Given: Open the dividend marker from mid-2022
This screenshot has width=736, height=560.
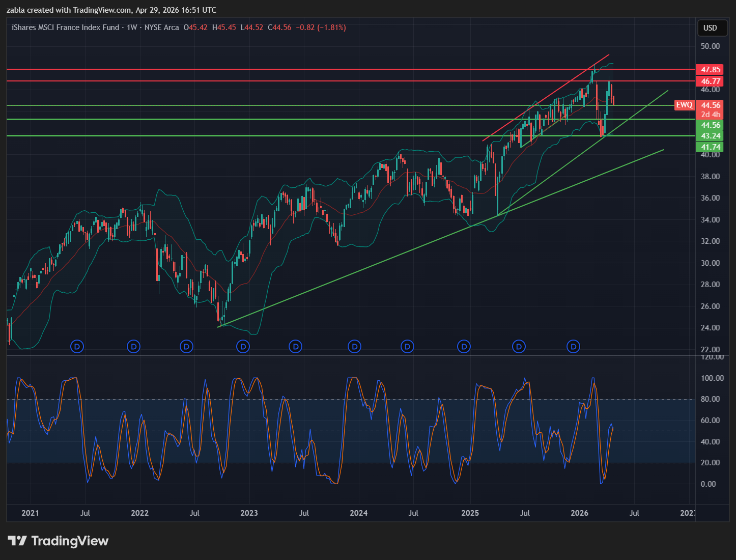Looking at the screenshot, I should 187,347.
